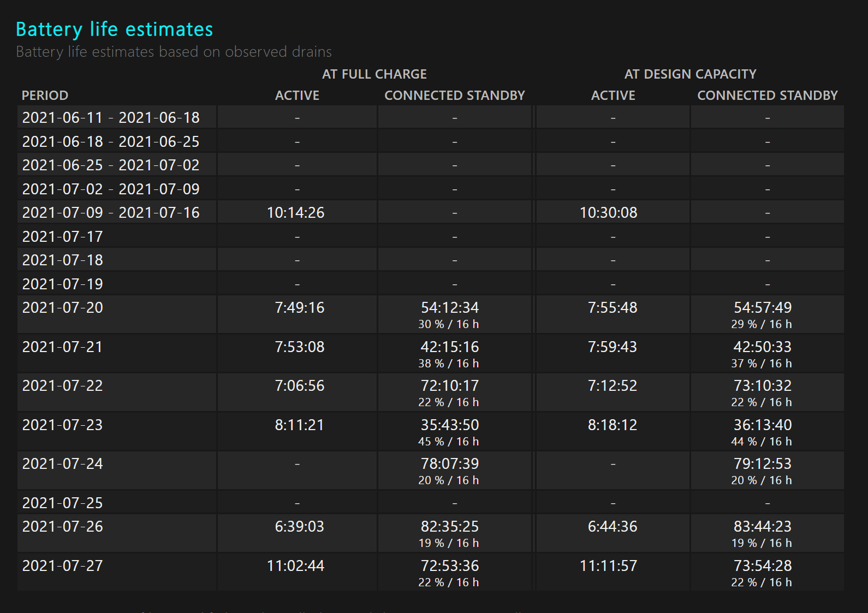Select period 2021-06-25 - 2021-07-02
The width and height of the screenshot is (868, 613).
point(111,165)
